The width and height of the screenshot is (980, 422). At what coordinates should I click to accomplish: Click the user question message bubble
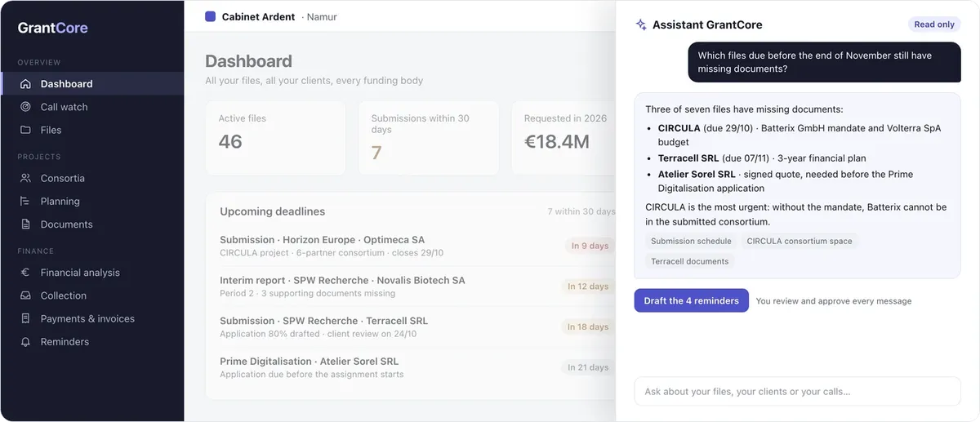[x=824, y=62]
